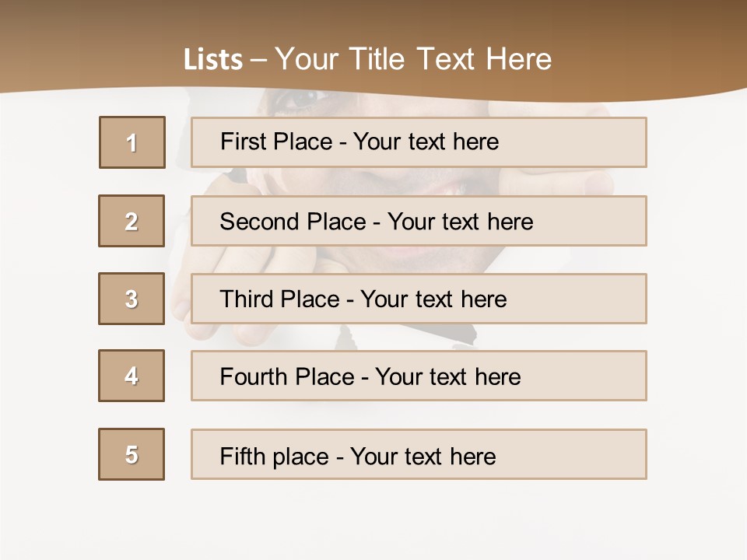Select the number 2 box

coord(132,221)
